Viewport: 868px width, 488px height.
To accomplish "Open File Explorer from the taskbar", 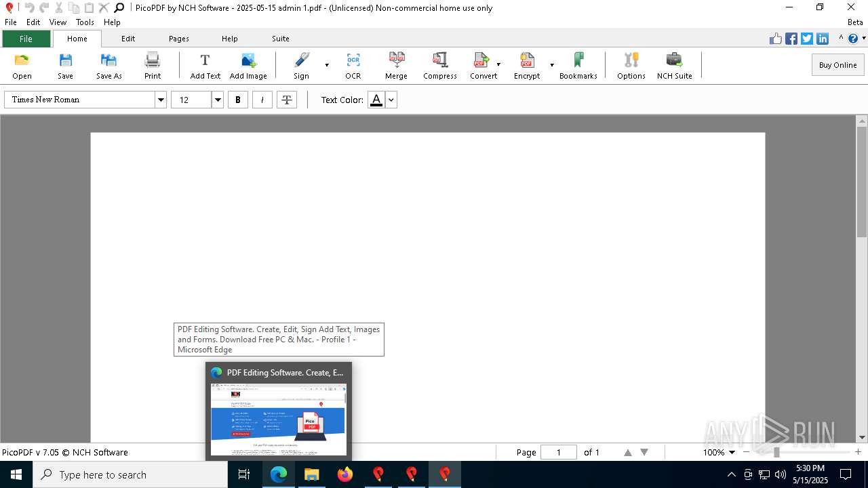I will click(312, 474).
